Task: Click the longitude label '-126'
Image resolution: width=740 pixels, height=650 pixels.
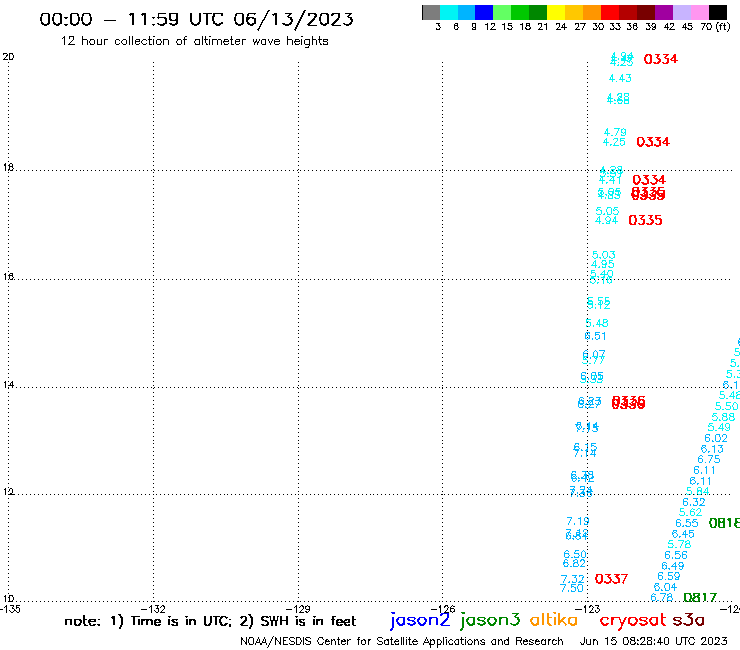Action: tap(443, 609)
